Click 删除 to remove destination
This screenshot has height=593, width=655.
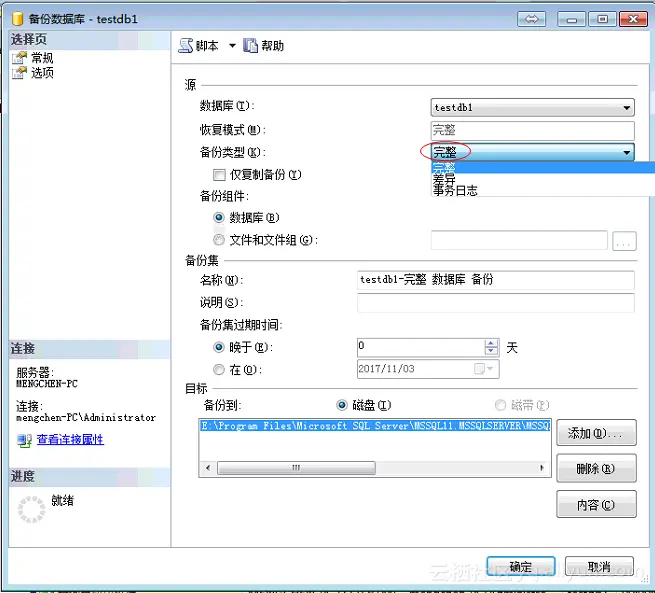coord(596,469)
